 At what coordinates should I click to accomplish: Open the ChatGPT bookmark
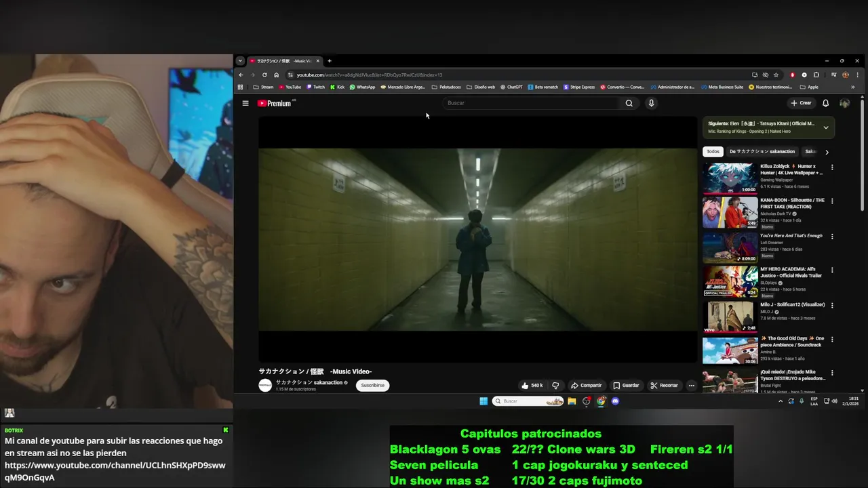point(511,87)
